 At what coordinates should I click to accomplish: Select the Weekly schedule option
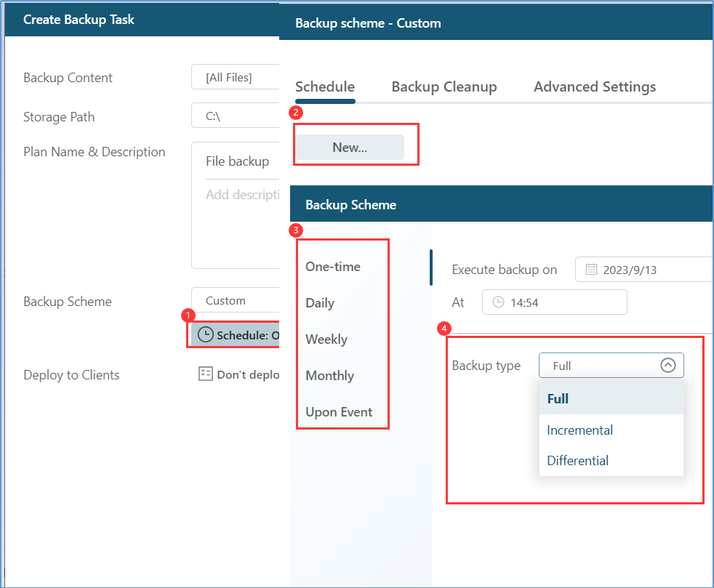coord(326,339)
